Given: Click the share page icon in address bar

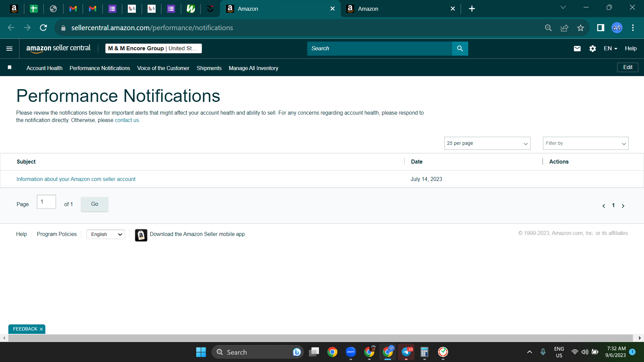Looking at the screenshot, I should point(565,28).
